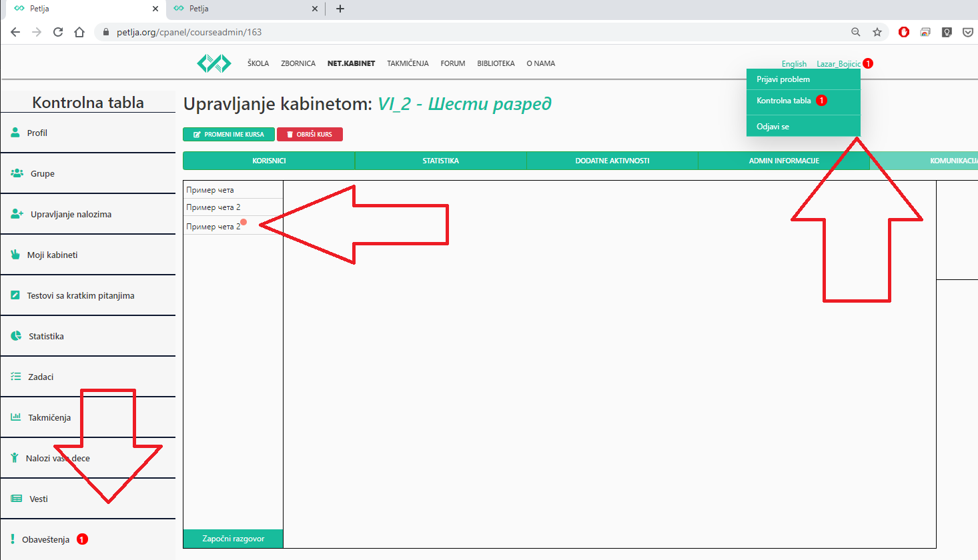
Task: Choose Odjavi se to log out
Action: click(773, 127)
